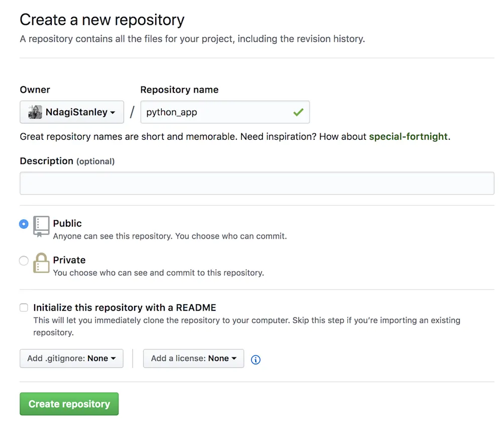This screenshot has height=427, width=504.
Task: Click the "Description (optional)" field label
Action: pyautogui.click(x=67, y=161)
